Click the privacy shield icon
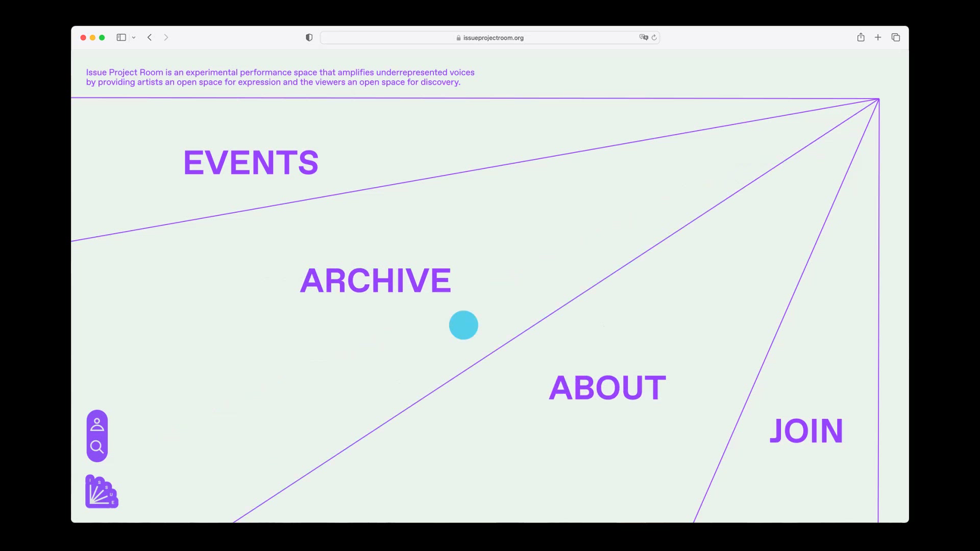The width and height of the screenshot is (980, 551). (x=309, y=37)
